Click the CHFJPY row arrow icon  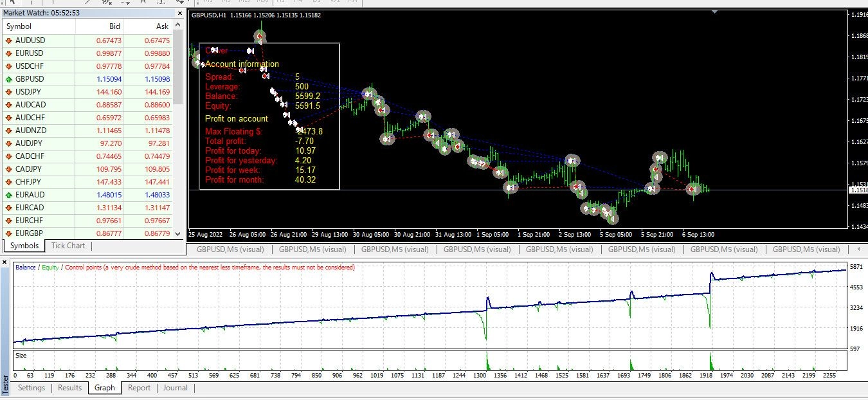click(x=9, y=182)
